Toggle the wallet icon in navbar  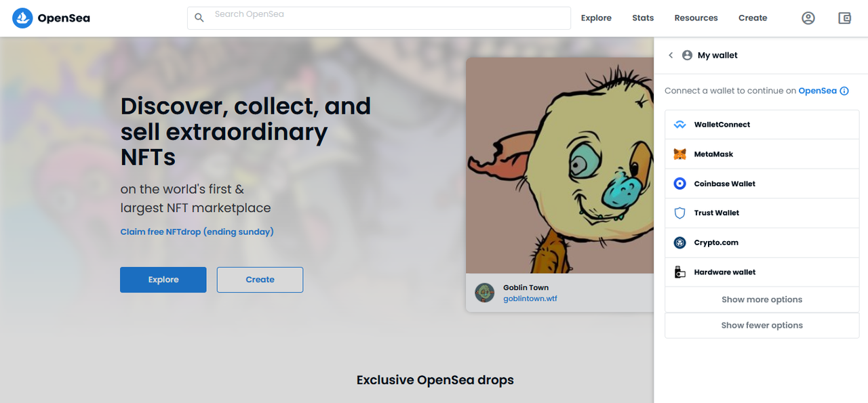pos(844,18)
